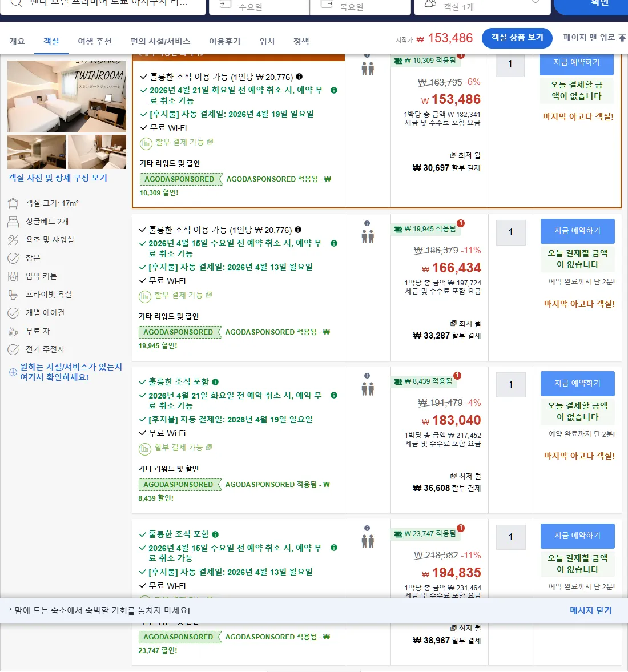The width and height of the screenshot is (628, 672).
Task: Click ₩8,439 적용됨 discount badge
Action: 424,381
